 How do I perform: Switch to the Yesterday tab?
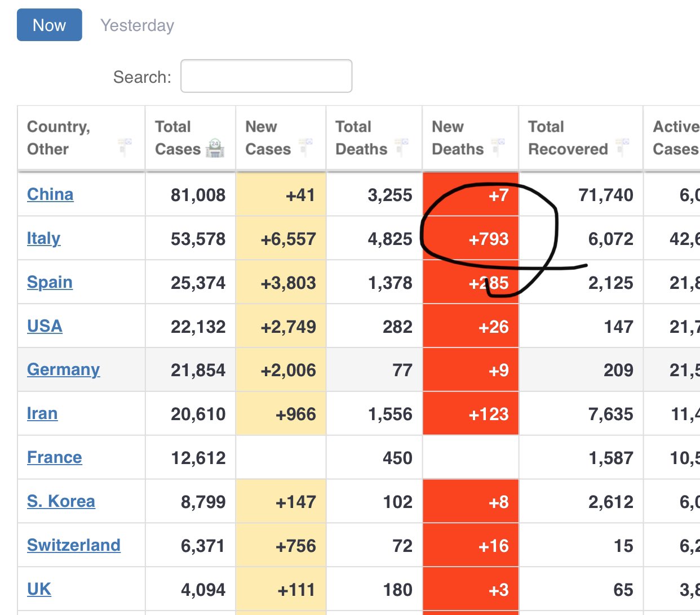tap(137, 25)
